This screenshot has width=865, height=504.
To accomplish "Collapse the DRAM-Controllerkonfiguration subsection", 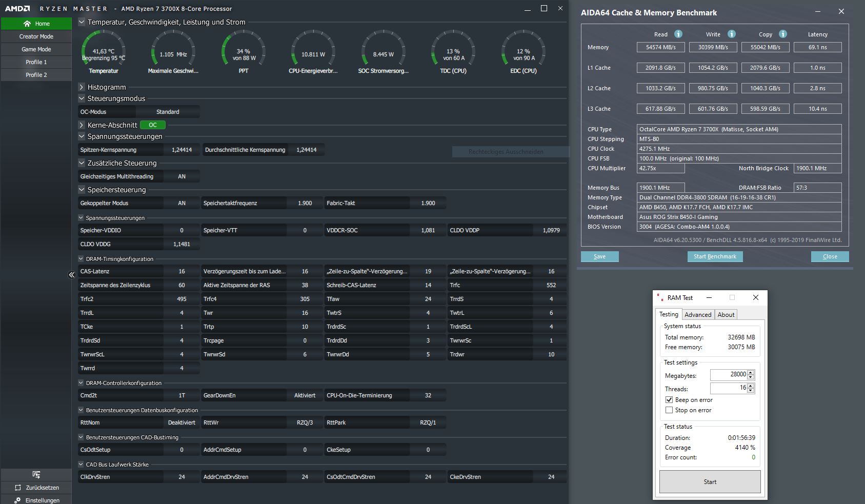I will 81,383.
